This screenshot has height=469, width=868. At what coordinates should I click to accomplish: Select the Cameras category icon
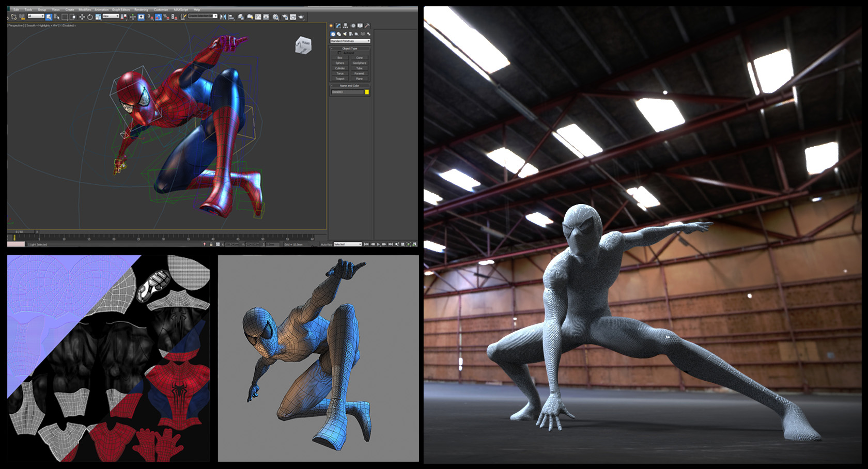(x=350, y=34)
